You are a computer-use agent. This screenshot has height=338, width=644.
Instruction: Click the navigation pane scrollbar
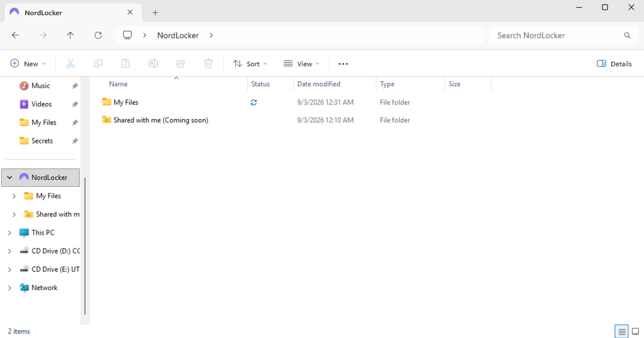pos(85,246)
